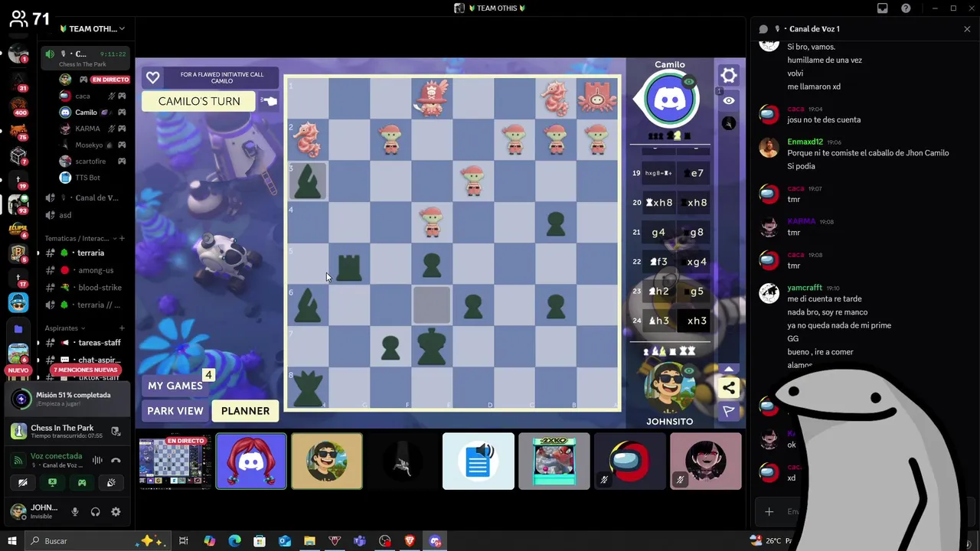Select scartofire in voice channel list

[92, 161]
